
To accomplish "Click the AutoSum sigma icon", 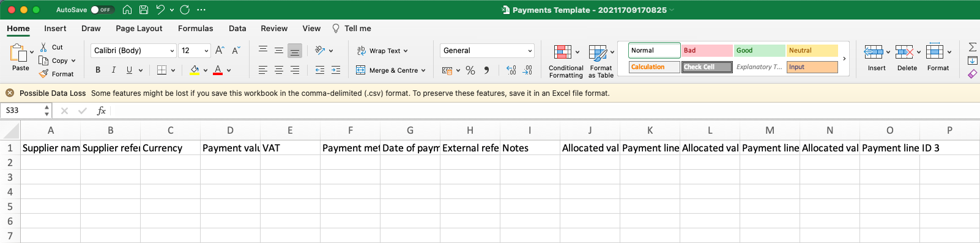I will pyautogui.click(x=973, y=46).
